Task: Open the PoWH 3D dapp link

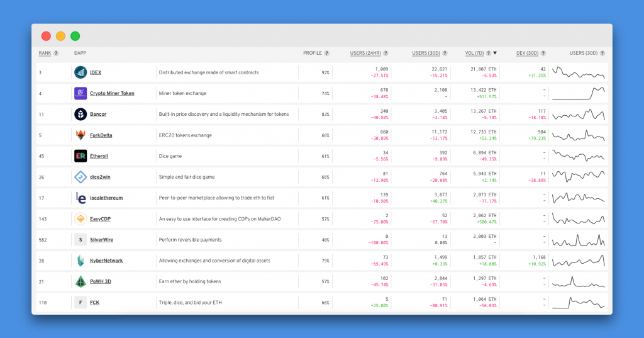Action: pos(101,282)
